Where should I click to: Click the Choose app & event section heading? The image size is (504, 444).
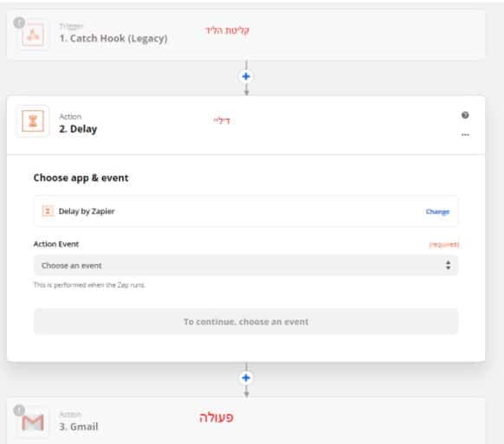81,178
